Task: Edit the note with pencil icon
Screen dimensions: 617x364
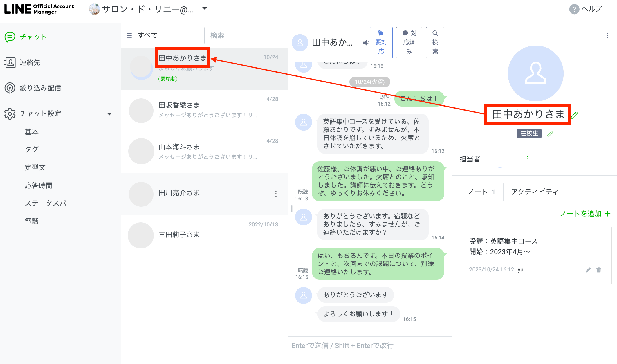Action: click(x=588, y=270)
